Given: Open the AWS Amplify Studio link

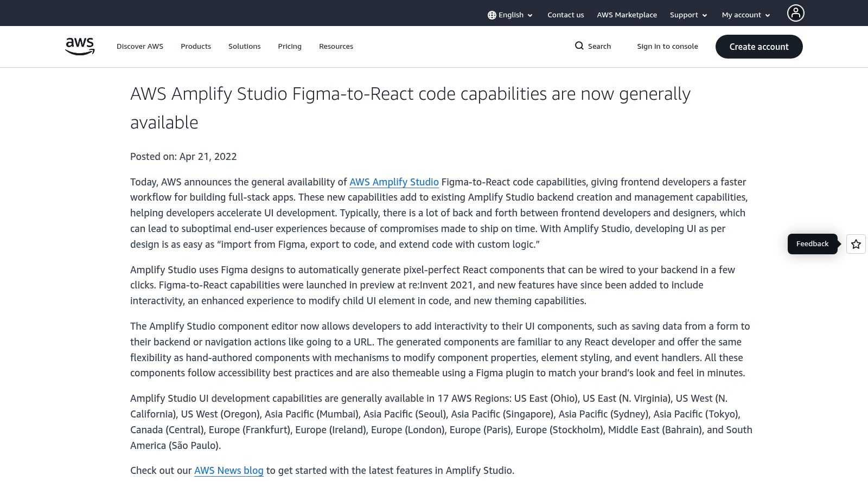Looking at the screenshot, I should (x=394, y=182).
